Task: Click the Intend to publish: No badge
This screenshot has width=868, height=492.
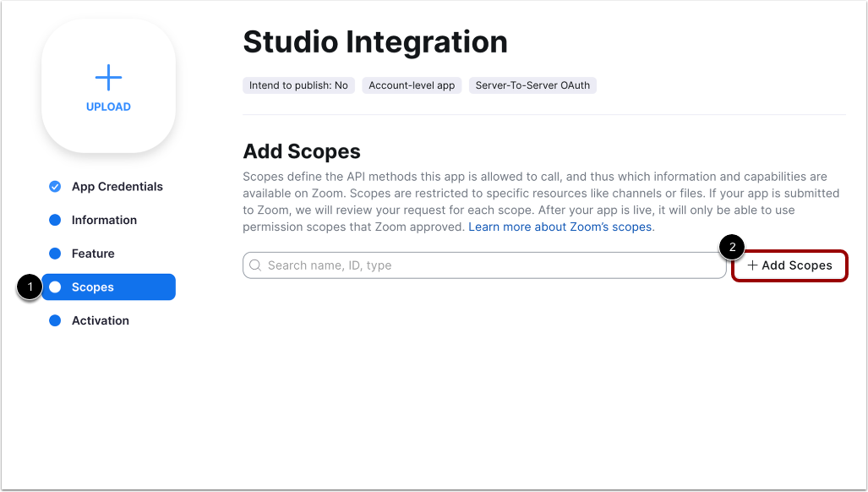Action: coord(298,85)
